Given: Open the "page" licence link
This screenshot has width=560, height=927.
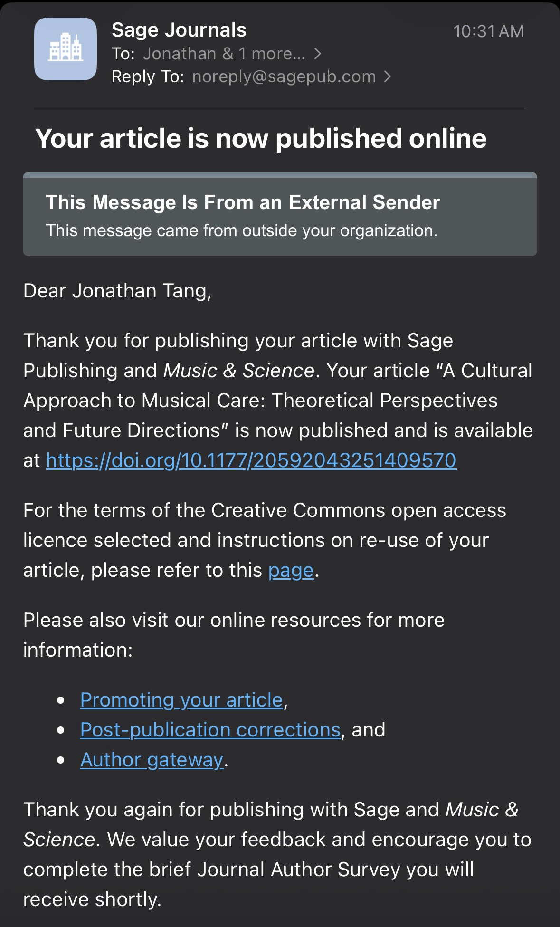Looking at the screenshot, I should click(291, 570).
